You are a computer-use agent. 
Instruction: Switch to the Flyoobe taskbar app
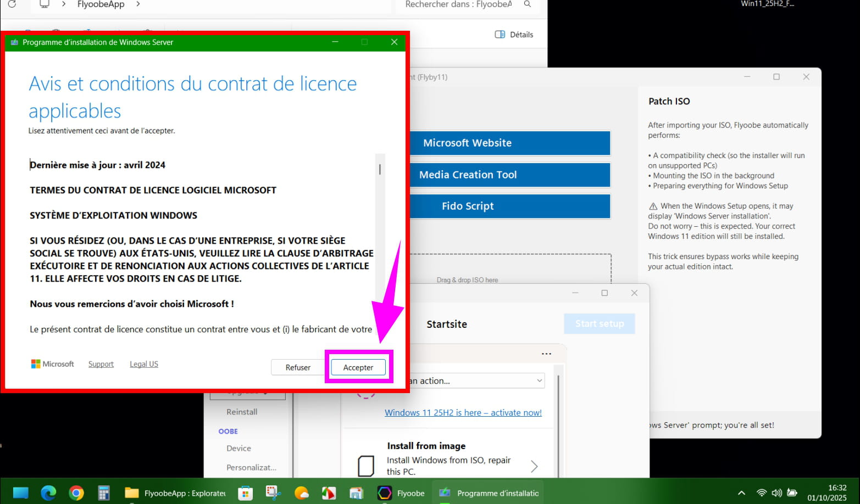pyautogui.click(x=402, y=493)
